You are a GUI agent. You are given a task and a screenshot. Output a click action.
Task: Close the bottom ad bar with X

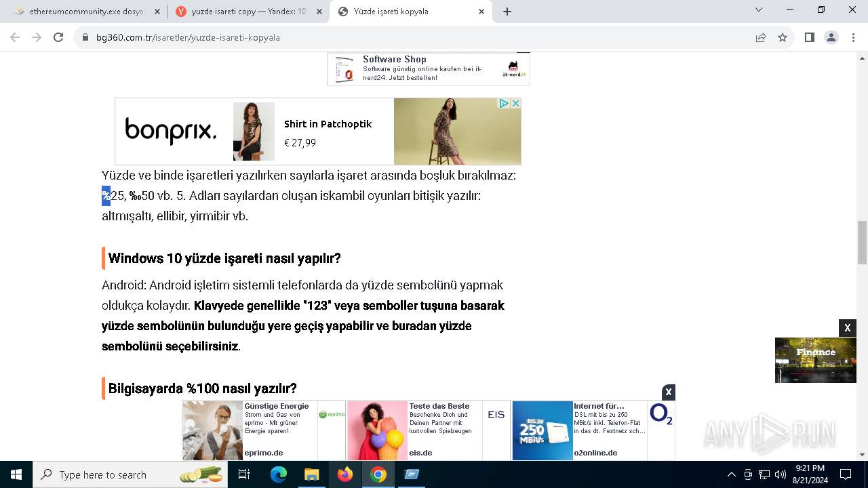click(x=669, y=392)
